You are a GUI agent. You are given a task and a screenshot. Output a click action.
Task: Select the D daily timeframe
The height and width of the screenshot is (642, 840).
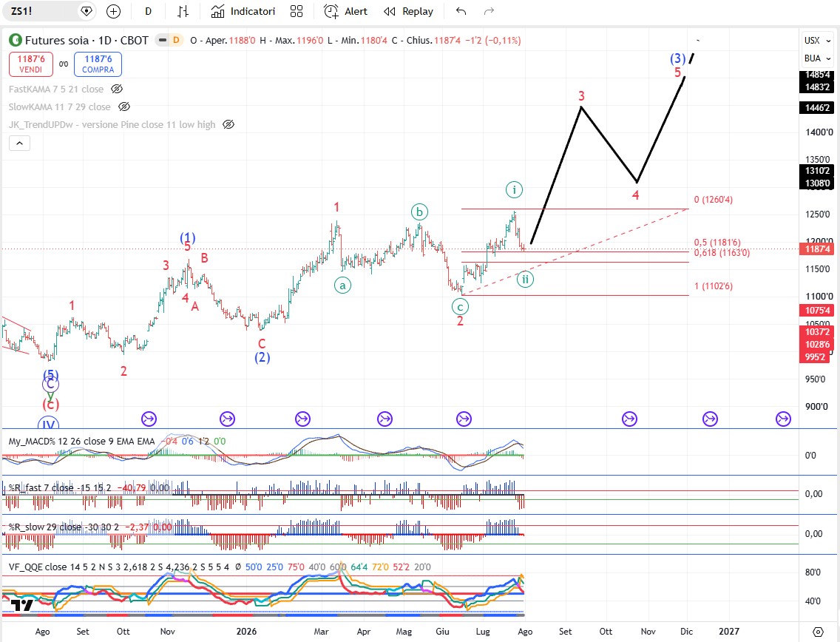click(149, 11)
